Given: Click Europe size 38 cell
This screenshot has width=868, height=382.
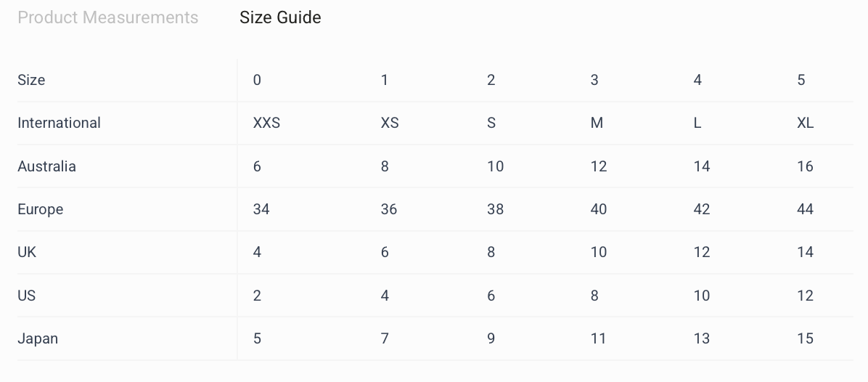Looking at the screenshot, I should tap(495, 209).
